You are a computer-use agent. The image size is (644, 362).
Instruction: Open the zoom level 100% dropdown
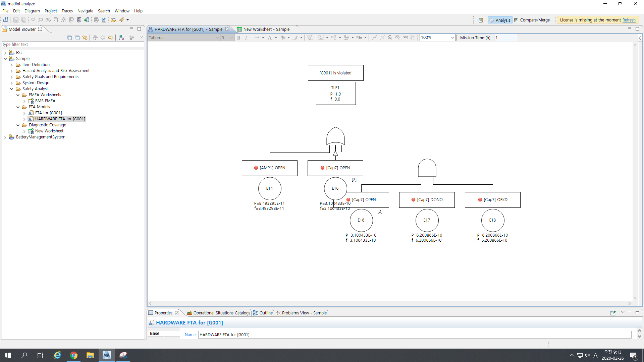click(452, 38)
